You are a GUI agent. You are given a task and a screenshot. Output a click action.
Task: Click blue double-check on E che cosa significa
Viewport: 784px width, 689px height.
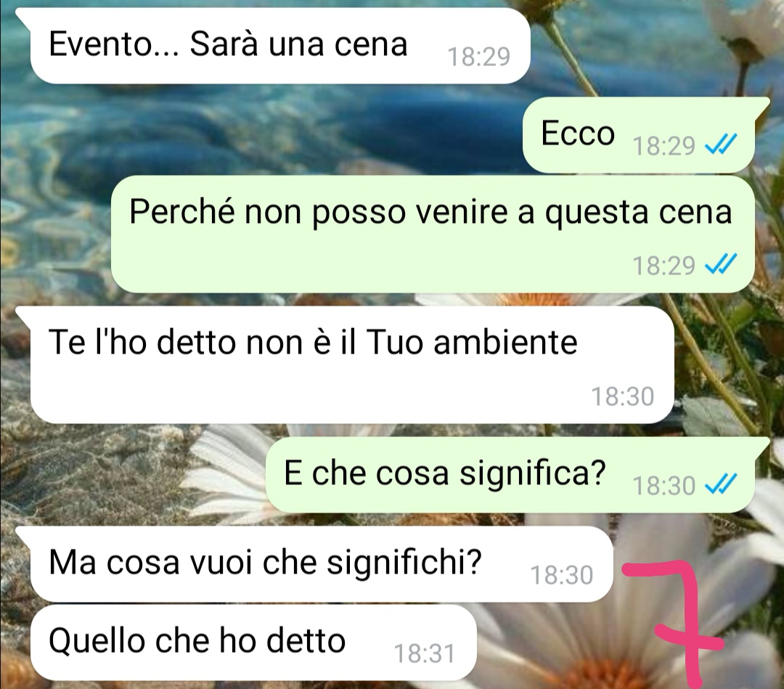pos(721,484)
